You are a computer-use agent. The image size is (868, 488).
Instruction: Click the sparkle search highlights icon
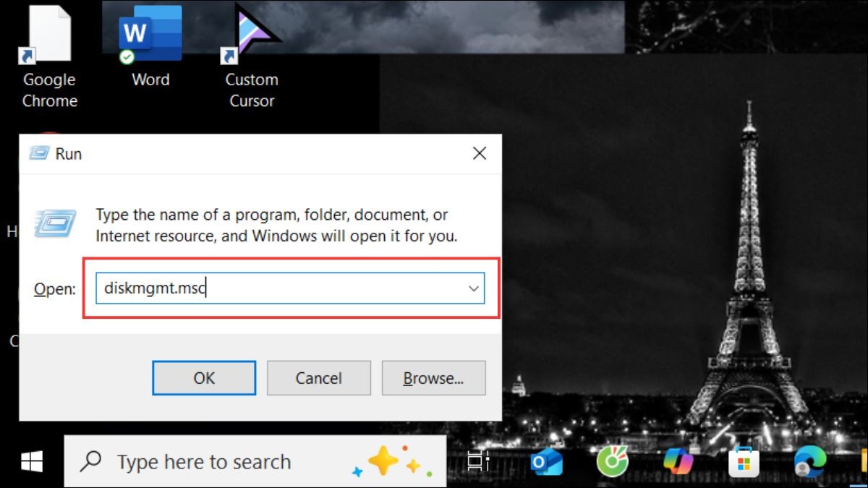(x=393, y=462)
